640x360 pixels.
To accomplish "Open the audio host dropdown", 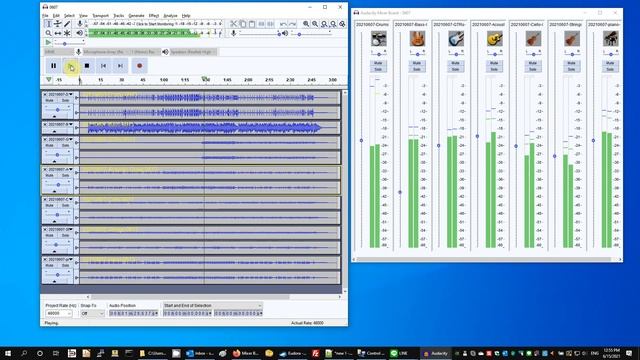I will (x=59, y=52).
